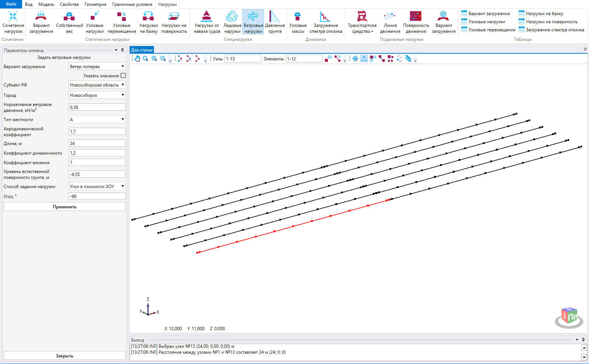
Task: Click the Угол input field
Action: click(97, 196)
